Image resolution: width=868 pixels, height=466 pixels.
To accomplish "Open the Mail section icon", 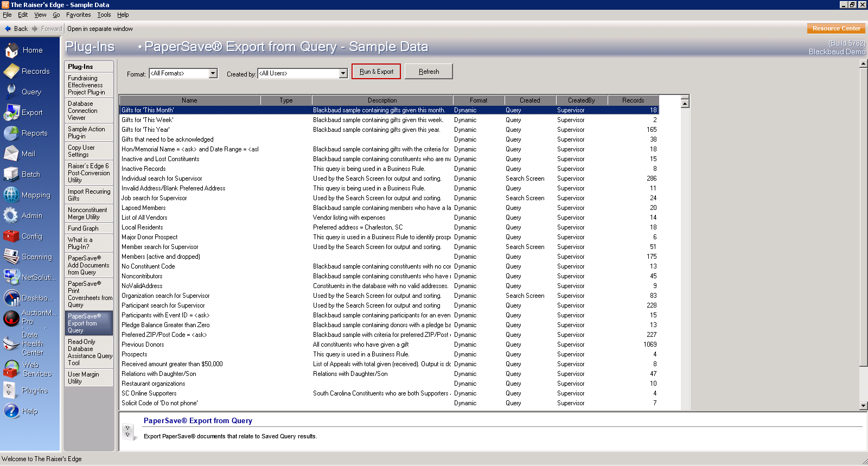I will click(x=11, y=154).
